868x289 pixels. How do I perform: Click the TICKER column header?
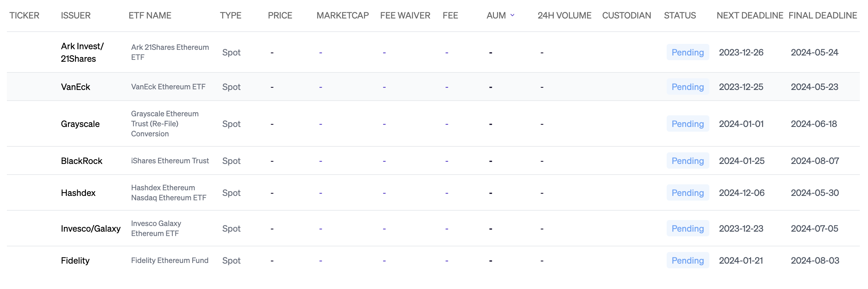tap(24, 15)
